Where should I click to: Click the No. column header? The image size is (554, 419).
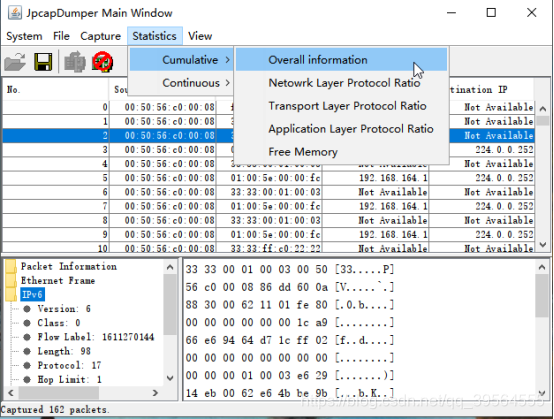click(55, 89)
